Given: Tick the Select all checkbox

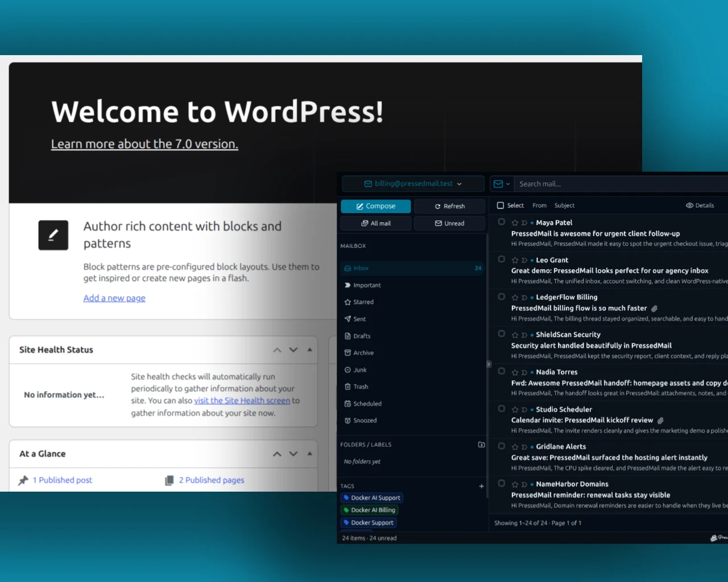Looking at the screenshot, I should 500,205.
